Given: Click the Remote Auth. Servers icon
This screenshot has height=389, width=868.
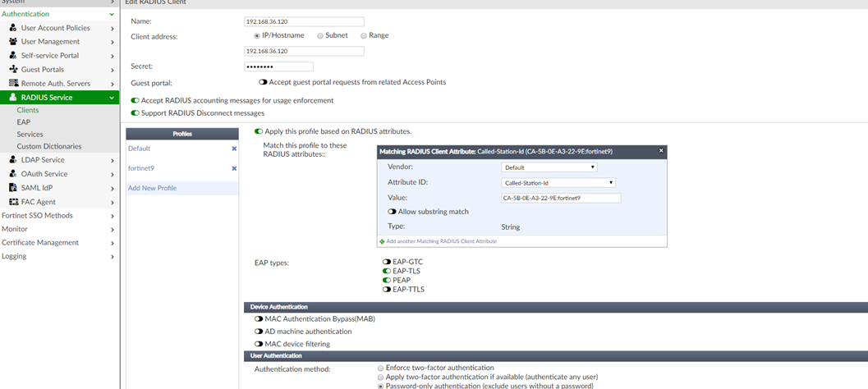Looking at the screenshot, I should click(13, 84).
